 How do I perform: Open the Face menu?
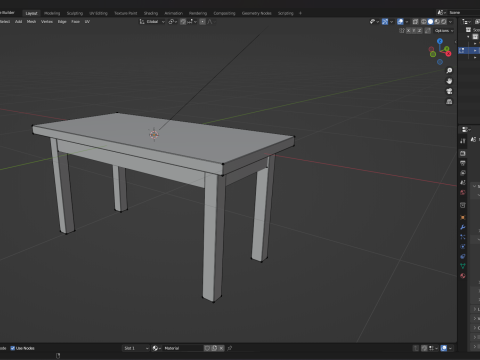tap(75, 22)
